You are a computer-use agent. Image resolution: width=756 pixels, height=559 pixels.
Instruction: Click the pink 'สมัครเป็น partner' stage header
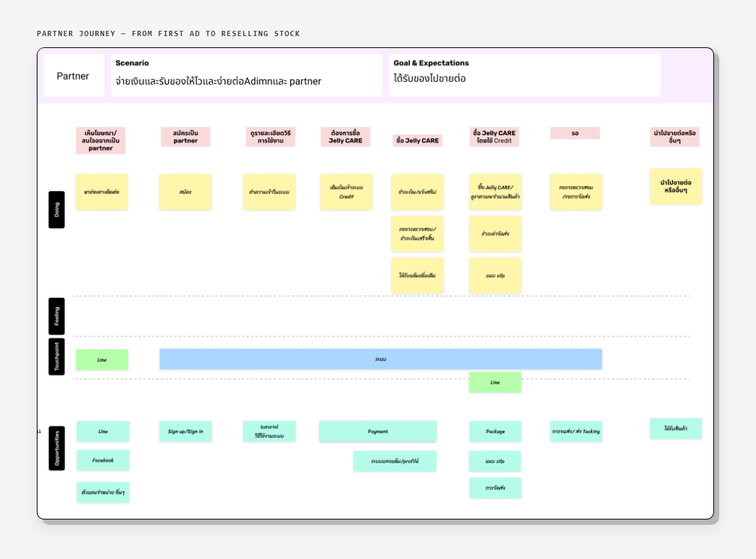186,137
